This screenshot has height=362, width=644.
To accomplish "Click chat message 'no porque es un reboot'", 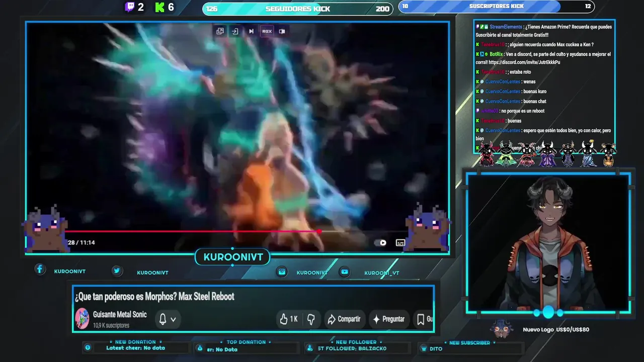I will point(522,111).
